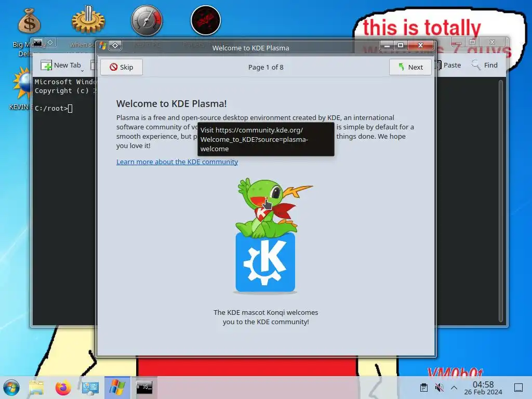This screenshot has height=399, width=532.
Task: Click Find in the terminal toolbar
Action: tap(485, 65)
